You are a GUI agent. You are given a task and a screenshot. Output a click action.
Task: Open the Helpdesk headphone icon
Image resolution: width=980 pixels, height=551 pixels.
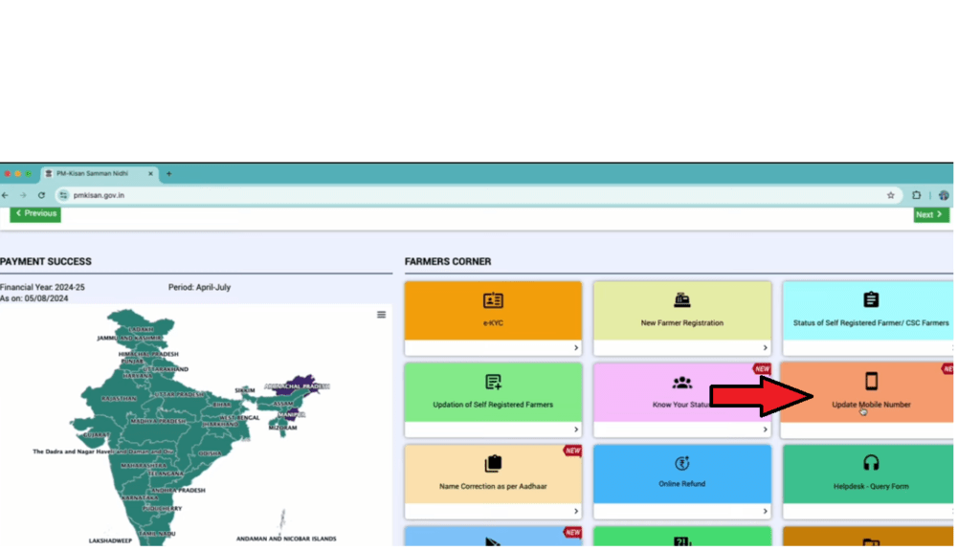(x=871, y=463)
